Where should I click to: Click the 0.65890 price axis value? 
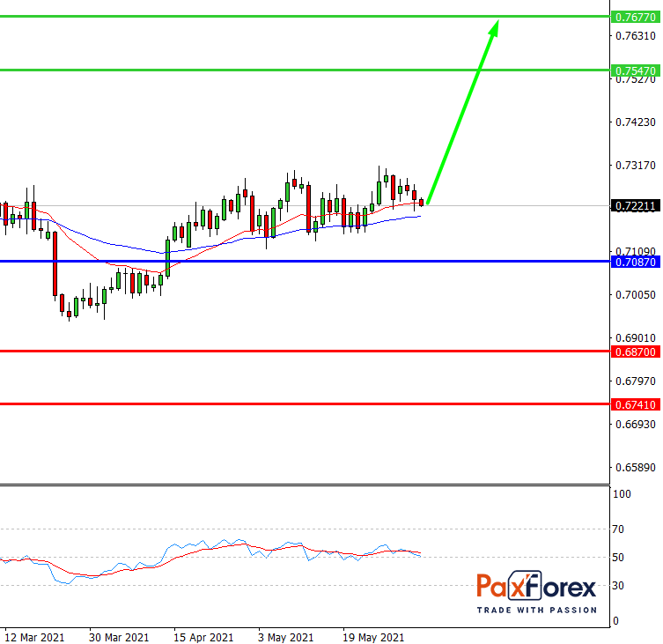[636, 468]
